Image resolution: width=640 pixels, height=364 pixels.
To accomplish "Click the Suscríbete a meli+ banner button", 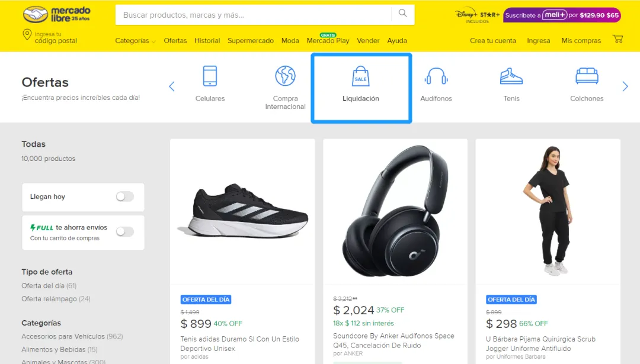I will [x=562, y=15].
